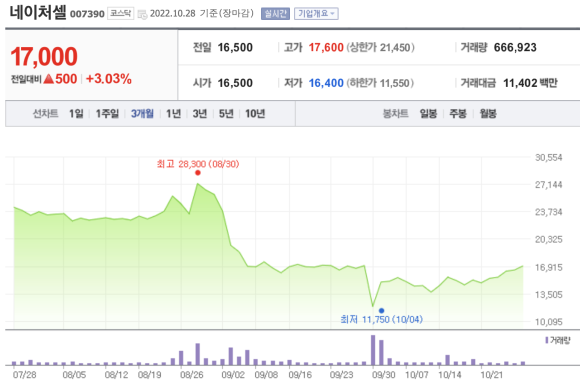Screen dimensions: 580x392
Task: Click the calendar icon beside the date
Action: (x=142, y=14)
